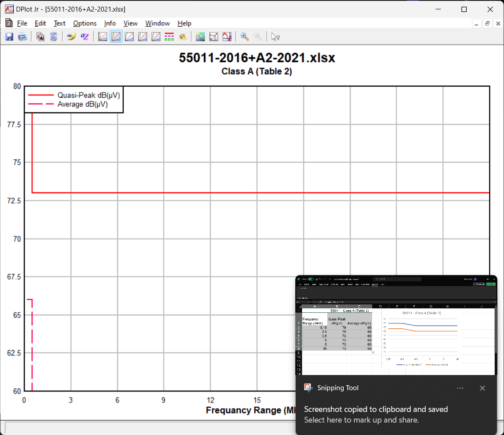Click the document icon beside File menu
The image size is (504, 435).
[9, 23]
